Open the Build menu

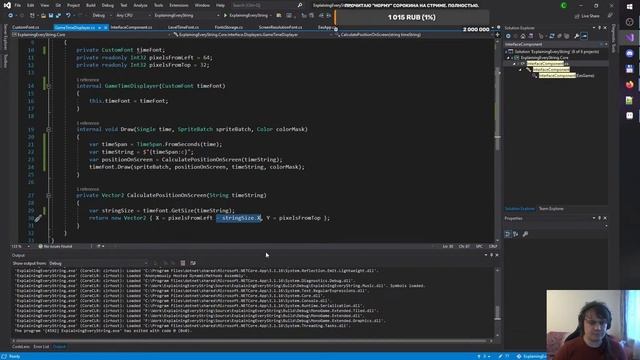91,5
